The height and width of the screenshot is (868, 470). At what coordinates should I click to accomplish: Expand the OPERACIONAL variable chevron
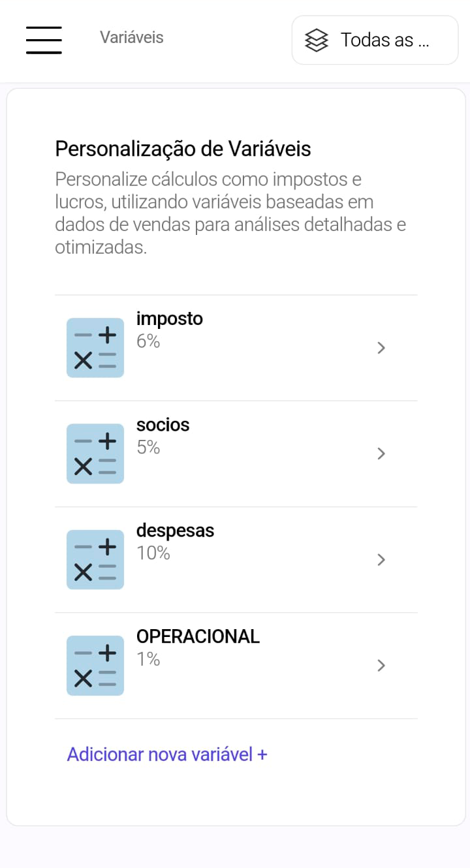pyautogui.click(x=381, y=666)
